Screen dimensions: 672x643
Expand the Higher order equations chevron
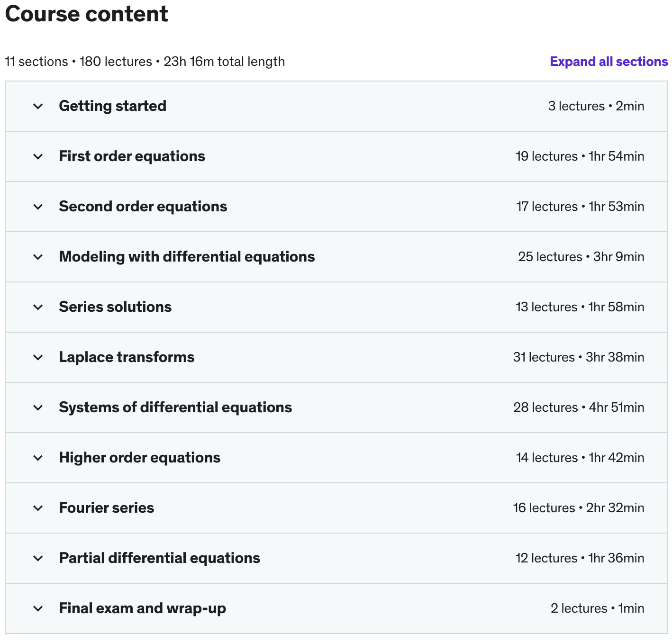(x=38, y=458)
